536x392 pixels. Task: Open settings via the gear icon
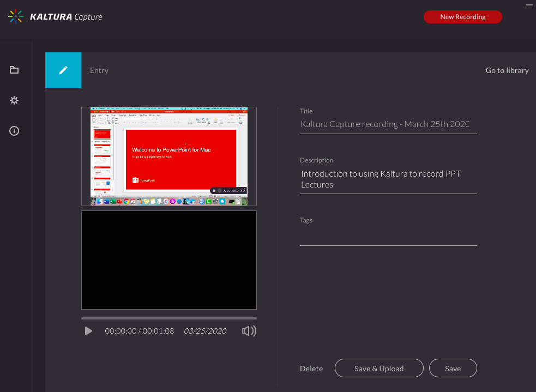click(x=14, y=100)
